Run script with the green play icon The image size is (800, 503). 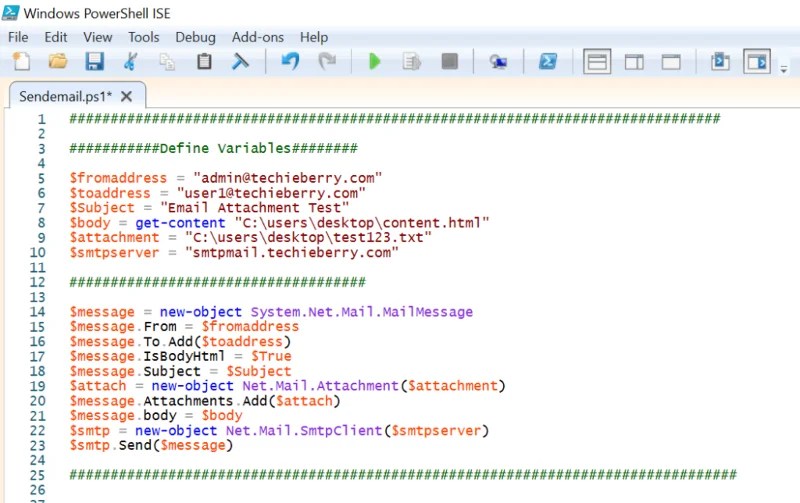[375, 62]
